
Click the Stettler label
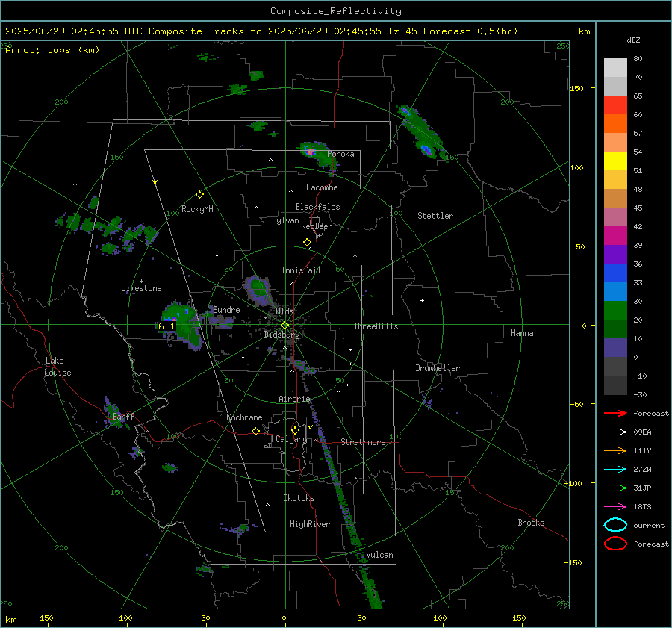pos(435,216)
